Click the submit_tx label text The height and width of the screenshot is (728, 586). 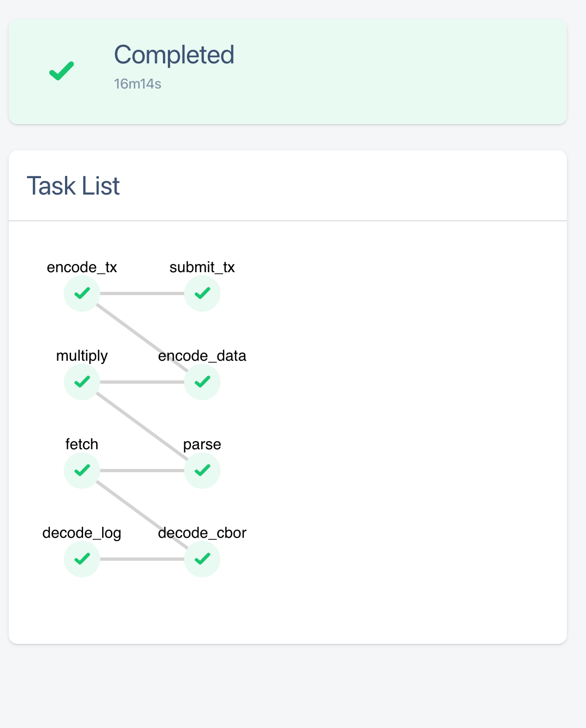coord(202,267)
